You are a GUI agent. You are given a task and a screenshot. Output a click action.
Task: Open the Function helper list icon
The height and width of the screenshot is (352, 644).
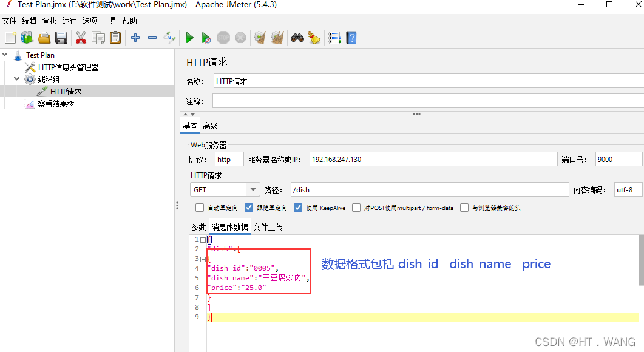click(334, 38)
